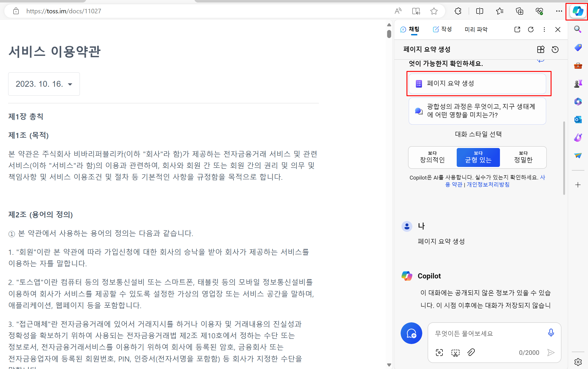Screen dimensions: 588x369
Task: Open sidebar paper plane Drop icon
Action: (x=578, y=155)
